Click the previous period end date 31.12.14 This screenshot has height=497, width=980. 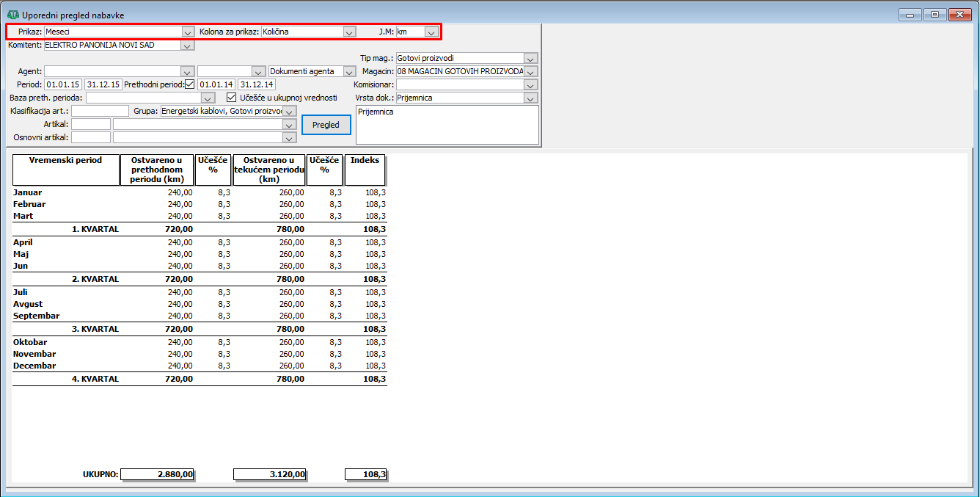(x=256, y=84)
